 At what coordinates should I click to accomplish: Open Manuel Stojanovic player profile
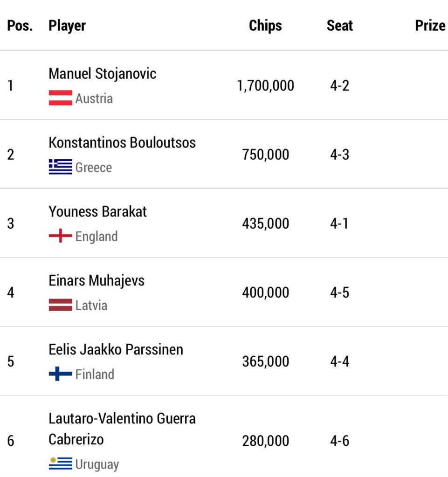(102, 74)
